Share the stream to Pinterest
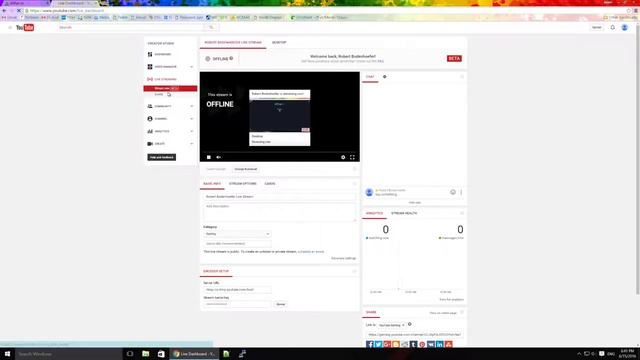Viewport: 640px width, 360px height. [422, 344]
